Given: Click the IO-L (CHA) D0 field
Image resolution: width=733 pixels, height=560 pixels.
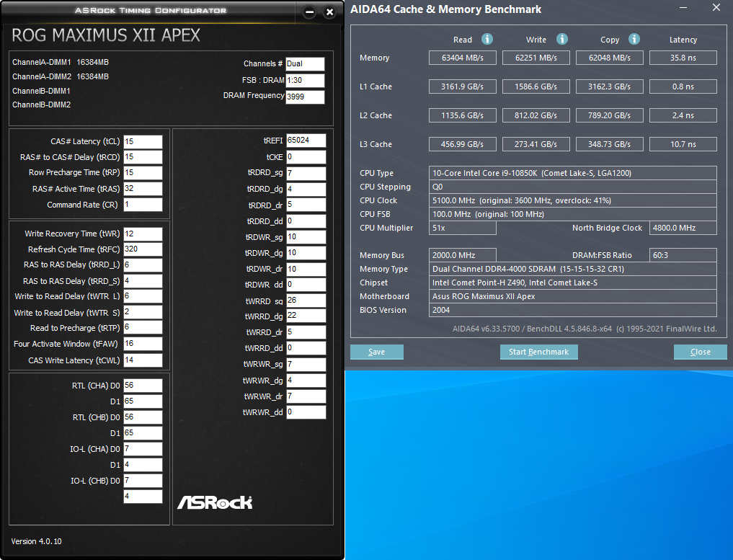Looking at the screenshot, I should pyautogui.click(x=143, y=449).
